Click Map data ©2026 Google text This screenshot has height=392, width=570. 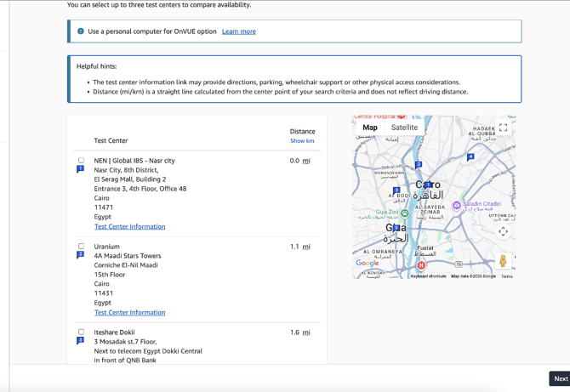click(473, 276)
